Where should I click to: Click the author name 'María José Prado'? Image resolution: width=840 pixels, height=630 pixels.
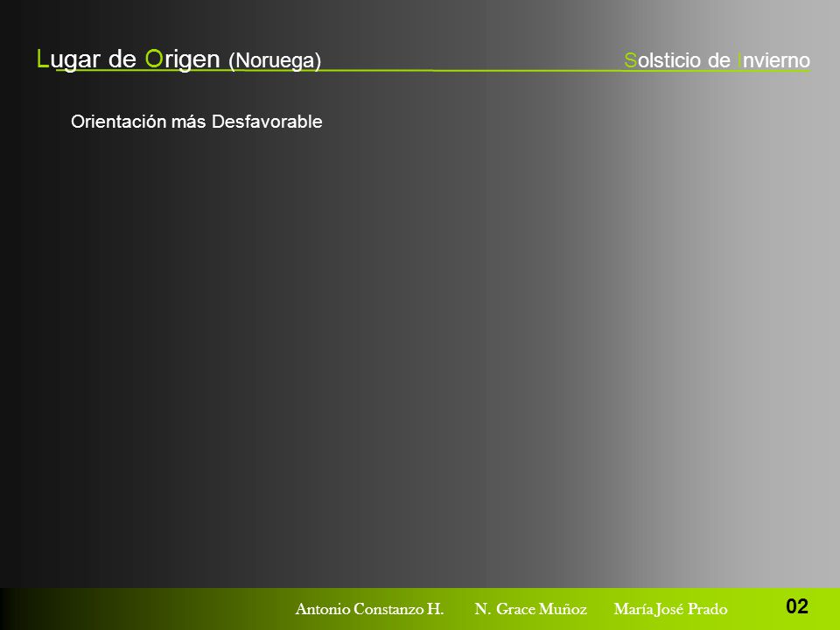670,609
